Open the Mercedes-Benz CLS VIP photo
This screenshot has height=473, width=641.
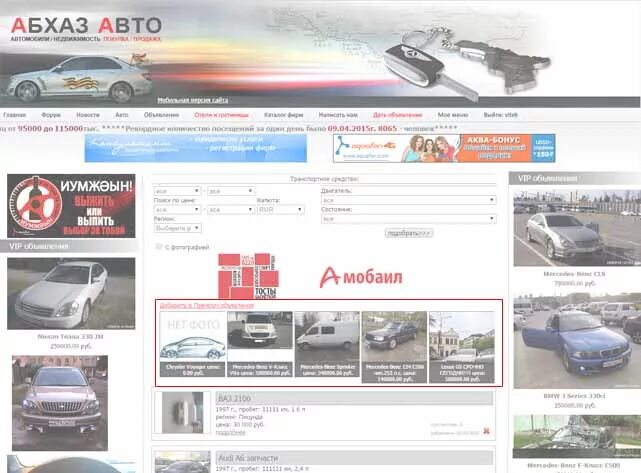(x=577, y=228)
